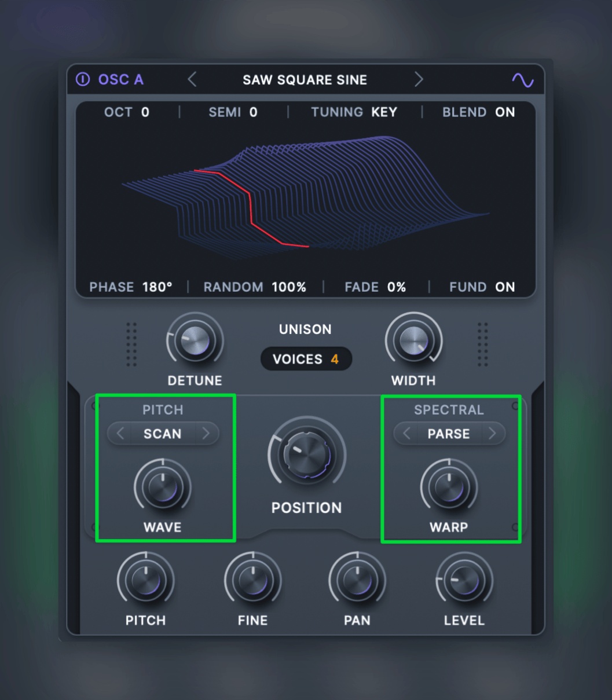The height and width of the screenshot is (700, 612).
Task: Select previous PITCH mode before SCAN
Action: tap(120, 434)
